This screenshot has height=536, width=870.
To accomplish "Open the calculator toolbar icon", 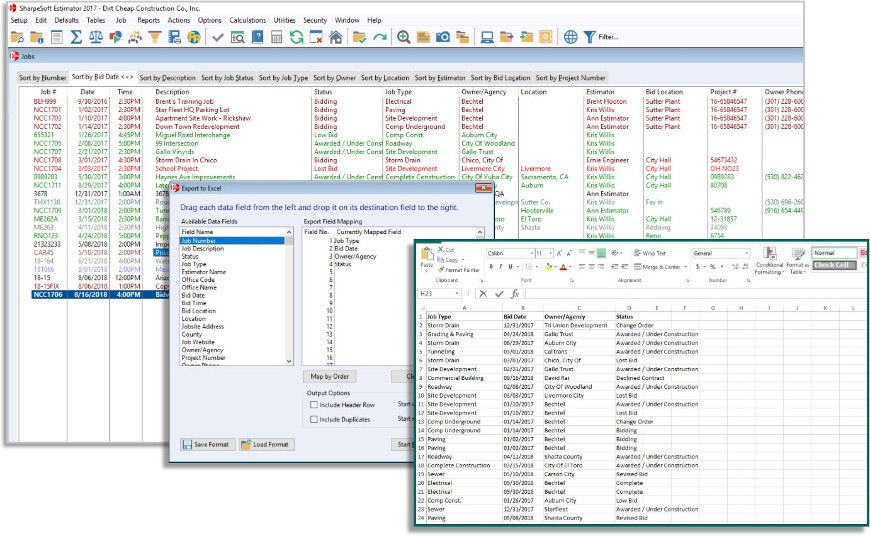I will tap(276, 37).
